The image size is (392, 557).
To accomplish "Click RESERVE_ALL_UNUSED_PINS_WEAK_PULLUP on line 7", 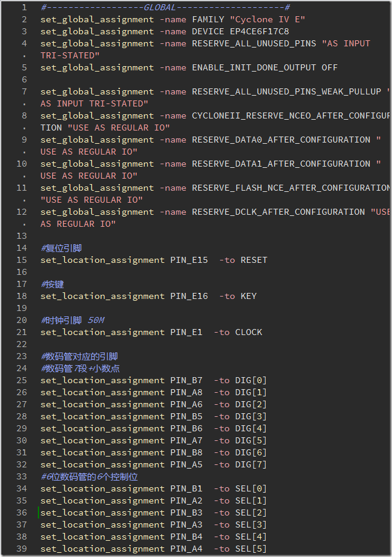I will coord(287,91).
